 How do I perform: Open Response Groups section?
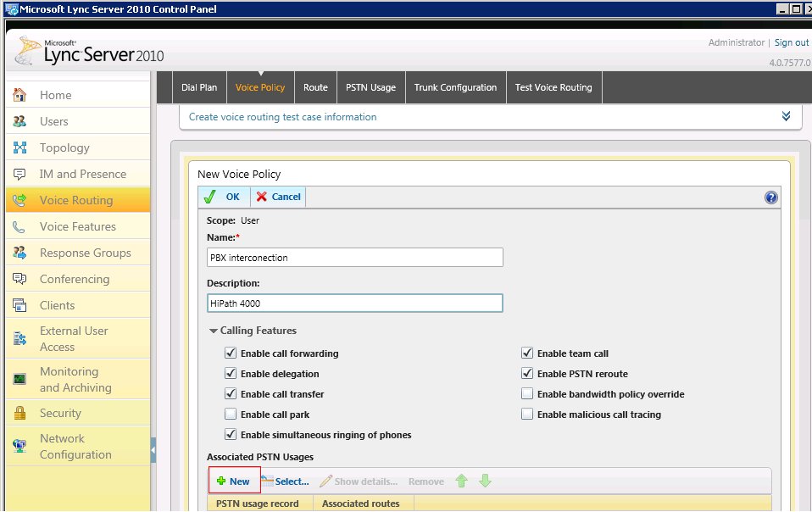(x=78, y=253)
